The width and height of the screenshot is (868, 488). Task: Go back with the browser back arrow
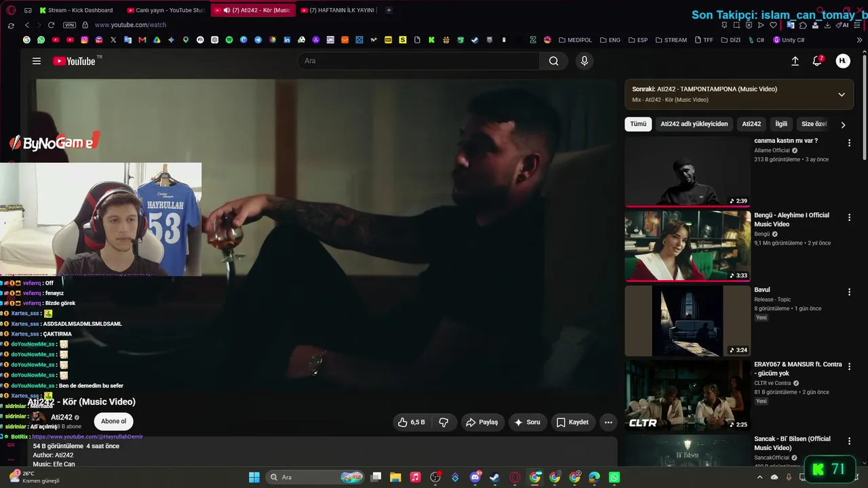point(27,25)
